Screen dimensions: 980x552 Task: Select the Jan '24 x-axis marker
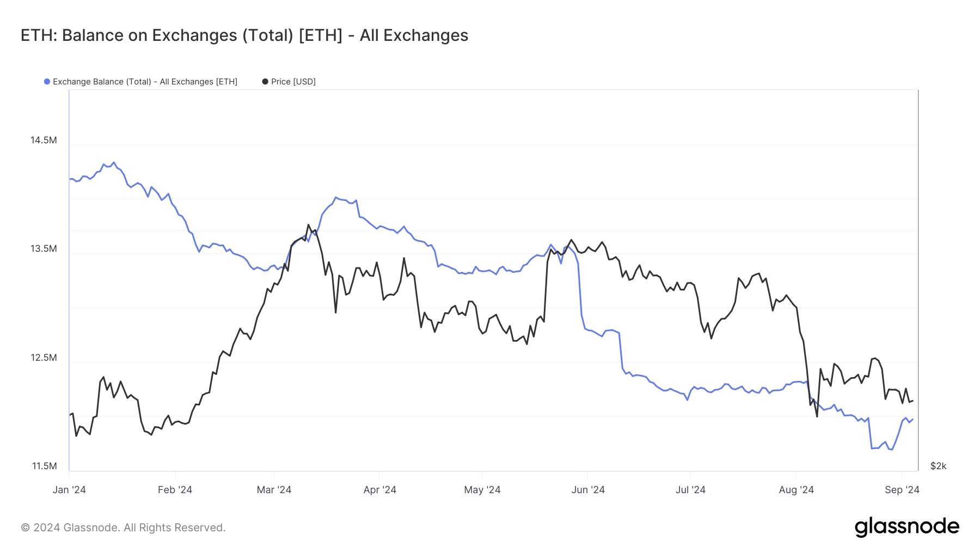coord(69,490)
